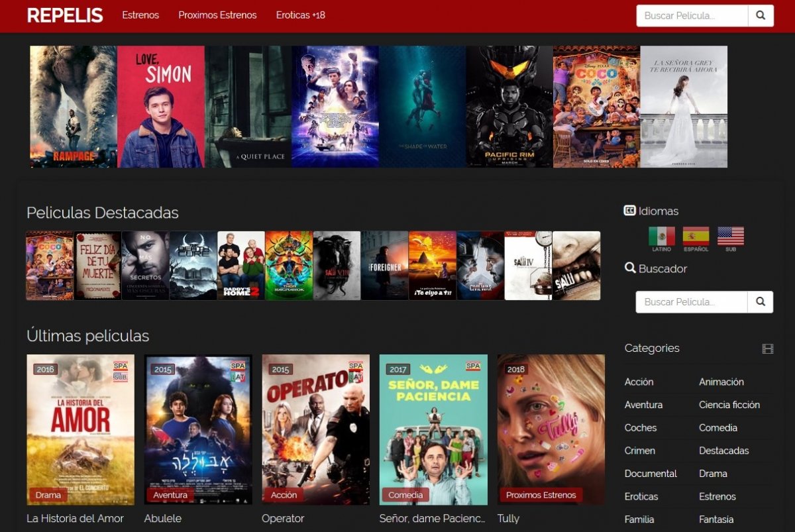Click the film strip icon beside Categories
This screenshot has width=795, height=532.
coord(768,348)
